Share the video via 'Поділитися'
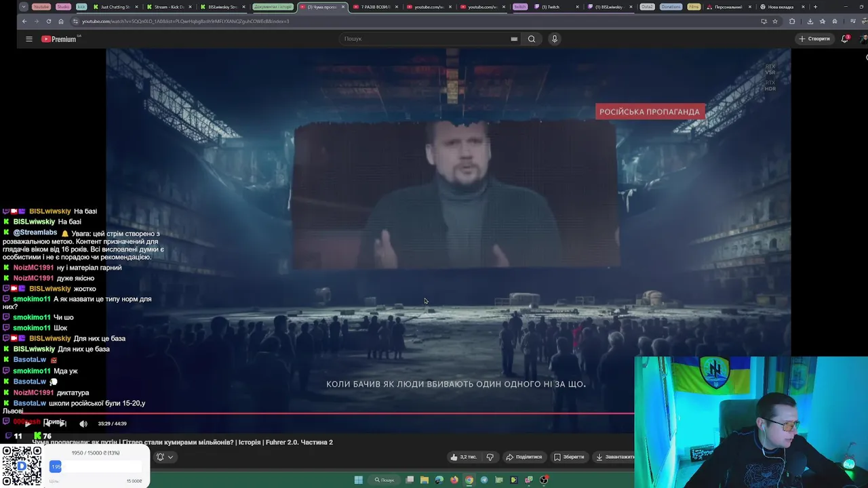 coord(524,457)
